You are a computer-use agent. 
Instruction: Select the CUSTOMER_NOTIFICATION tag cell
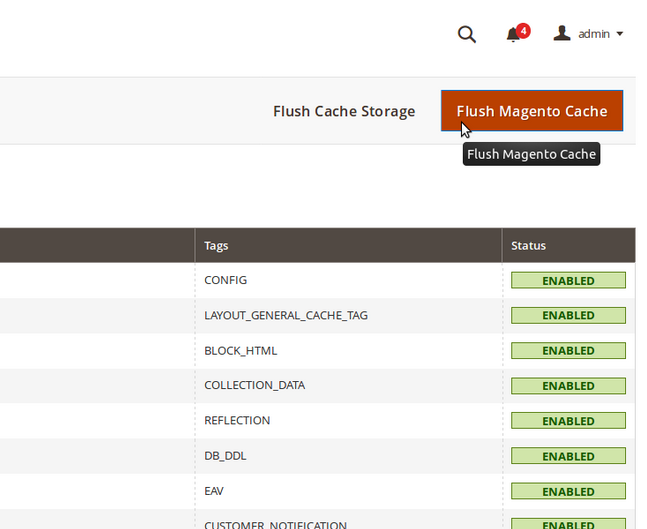(x=348, y=519)
